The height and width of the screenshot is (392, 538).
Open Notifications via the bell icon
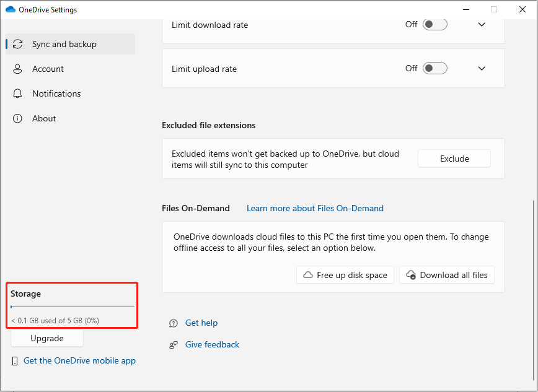tap(18, 94)
